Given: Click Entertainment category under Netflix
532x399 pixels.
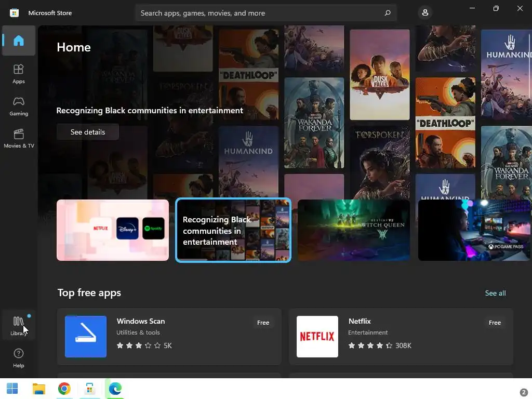Looking at the screenshot, I should (x=368, y=332).
